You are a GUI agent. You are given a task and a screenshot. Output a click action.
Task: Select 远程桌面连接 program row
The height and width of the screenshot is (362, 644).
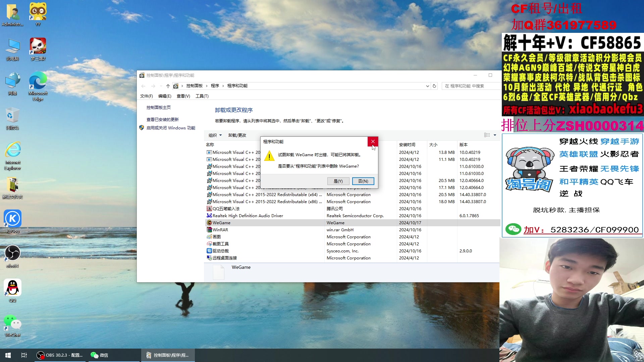pos(353,258)
